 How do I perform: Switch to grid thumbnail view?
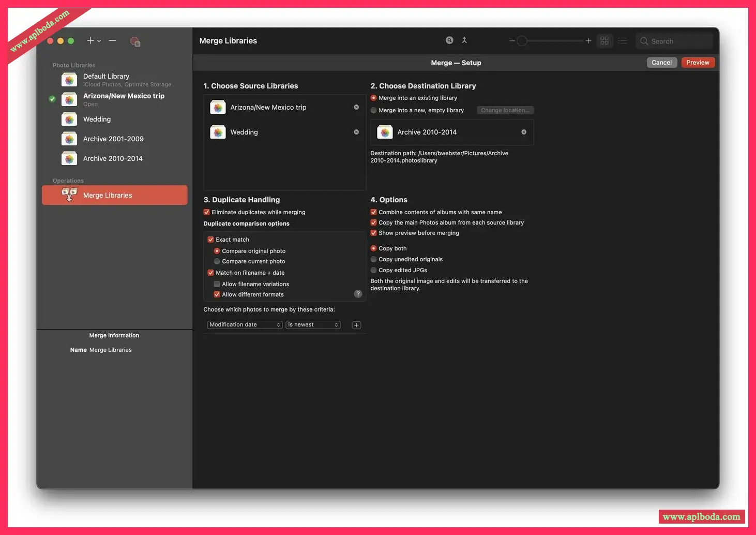pyautogui.click(x=604, y=40)
